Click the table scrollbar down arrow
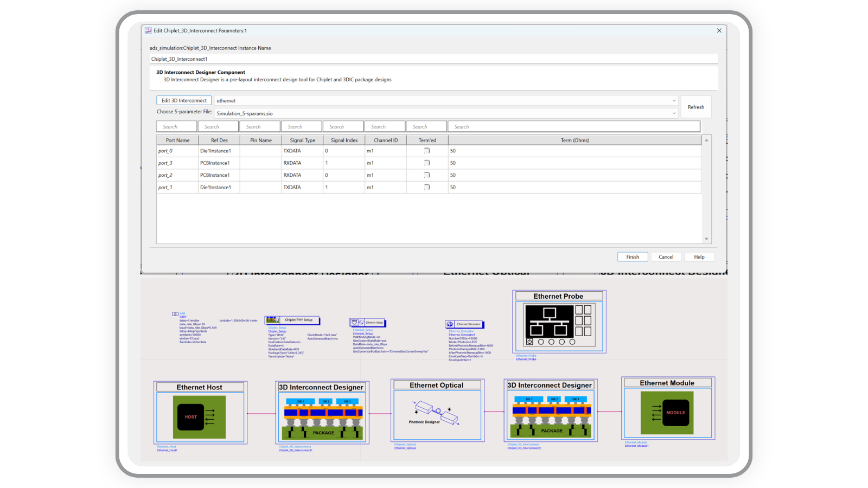Image resolution: width=868 pixels, height=488 pixels. click(x=706, y=239)
